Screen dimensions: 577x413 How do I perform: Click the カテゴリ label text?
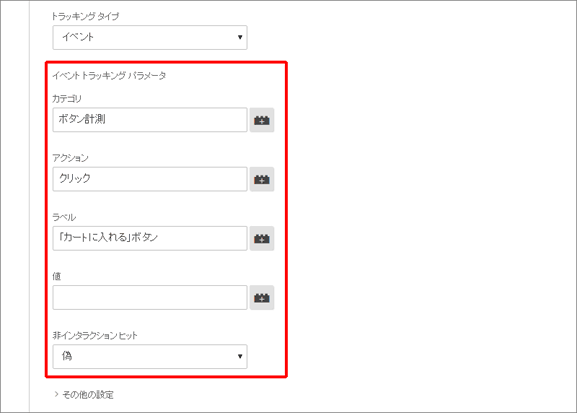point(67,99)
